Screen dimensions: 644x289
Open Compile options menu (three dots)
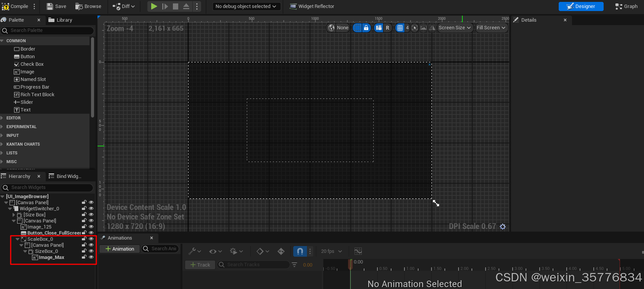click(34, 6)
